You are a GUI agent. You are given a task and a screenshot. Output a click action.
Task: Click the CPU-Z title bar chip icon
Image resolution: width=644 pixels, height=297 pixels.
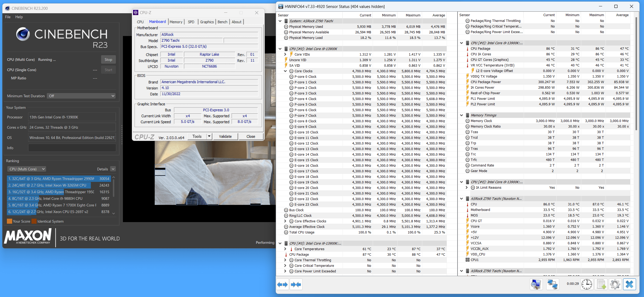(136, 12)
